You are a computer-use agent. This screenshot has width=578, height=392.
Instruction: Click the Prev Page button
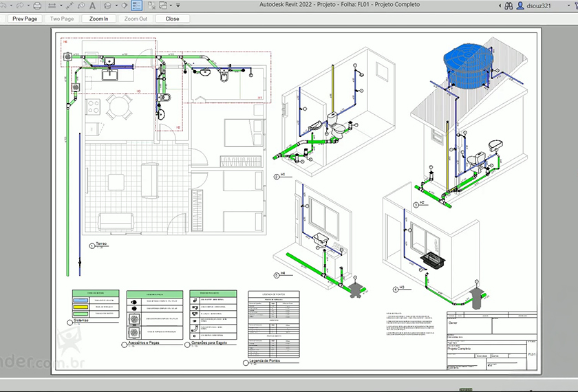(25, 19)
